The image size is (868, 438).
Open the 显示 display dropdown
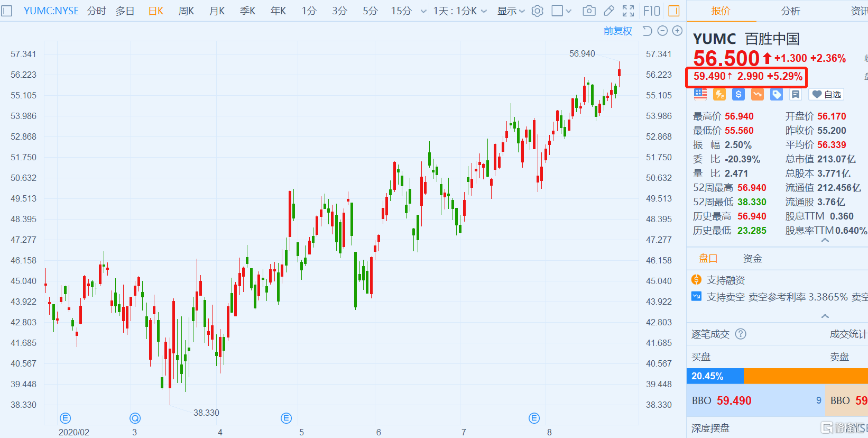click(511, 11)
